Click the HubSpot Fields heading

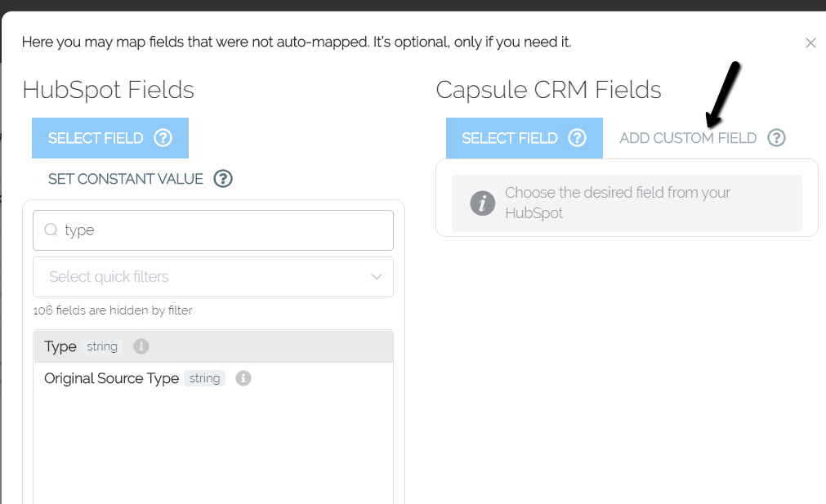click(108, 90)
